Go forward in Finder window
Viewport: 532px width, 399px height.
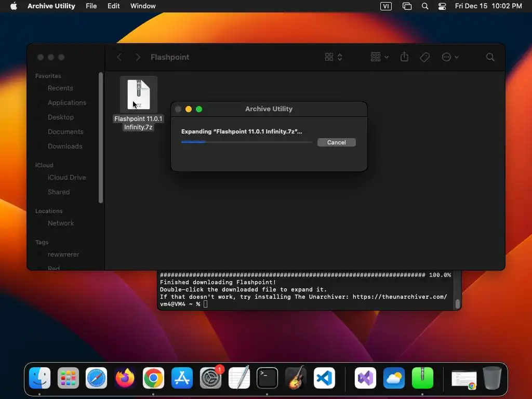tap(138, 57)
